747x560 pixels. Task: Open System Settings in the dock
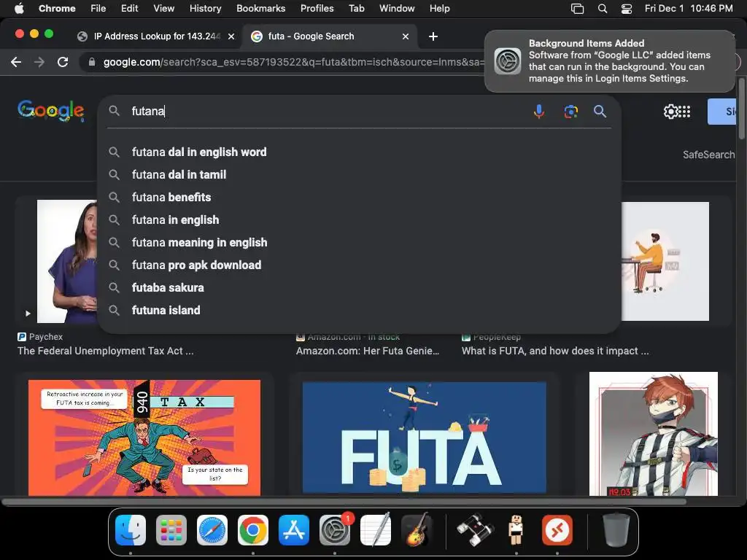click(x=335, y=530)
